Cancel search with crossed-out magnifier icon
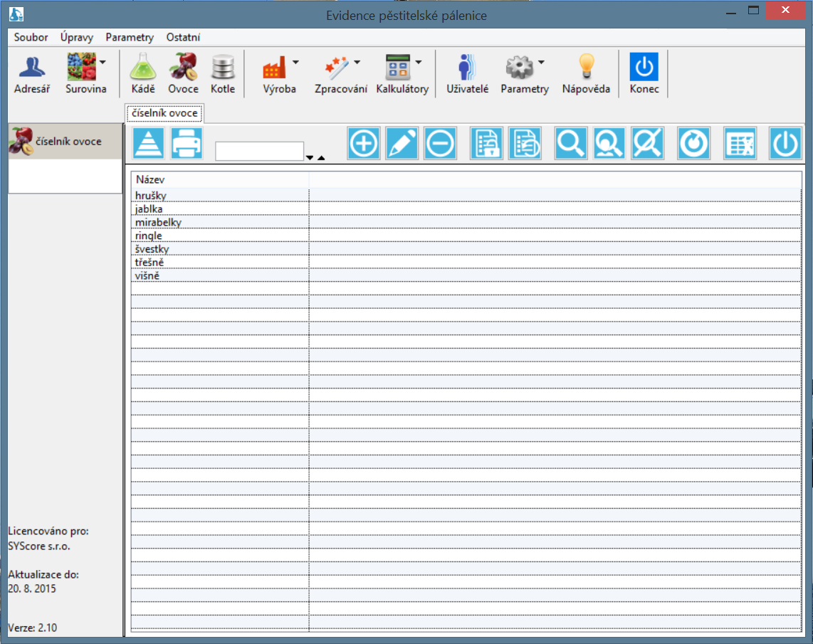 (647, 144)
